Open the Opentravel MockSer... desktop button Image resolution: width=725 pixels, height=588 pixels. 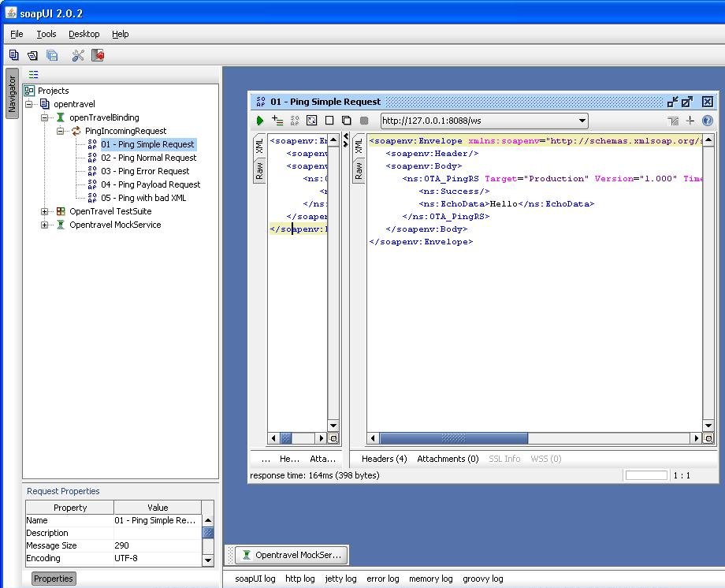pos(292,555)
